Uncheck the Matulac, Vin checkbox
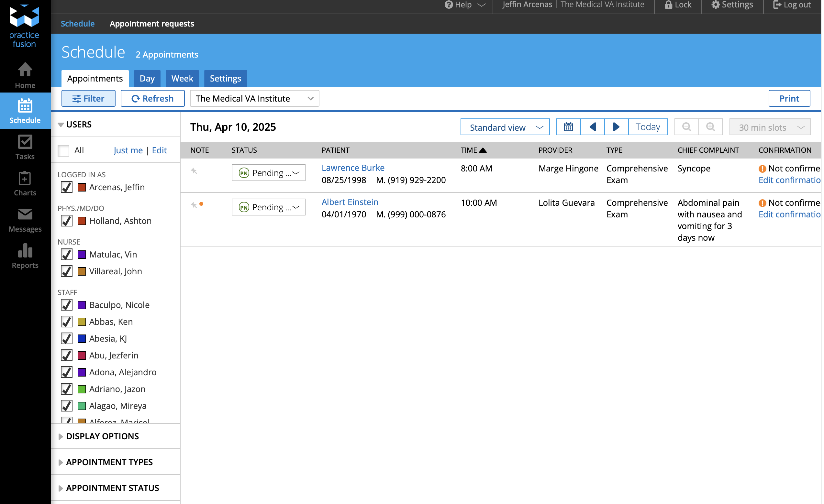Image resolution: width=824 pixels, height=504 pixels. 67,255
